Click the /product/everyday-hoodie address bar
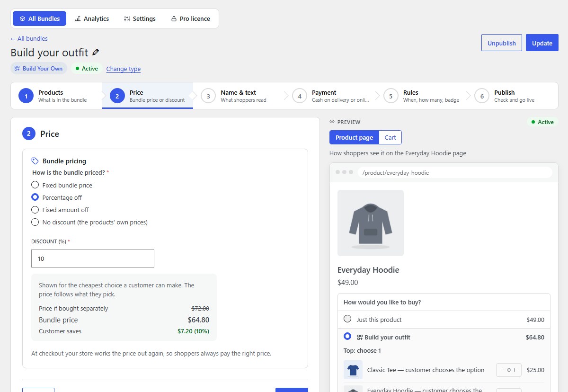Image resolution: width=568 pixels, height=392 pixels. [x=455, y=173]
